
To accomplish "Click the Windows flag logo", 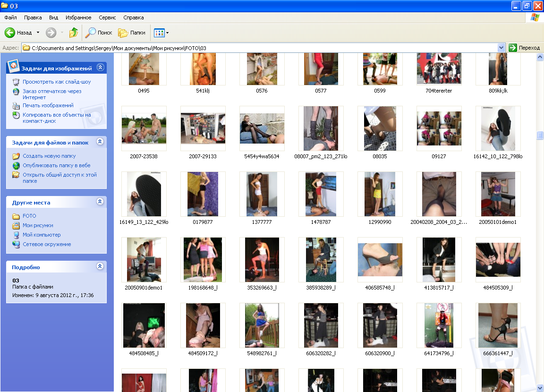I will point(535,17).
